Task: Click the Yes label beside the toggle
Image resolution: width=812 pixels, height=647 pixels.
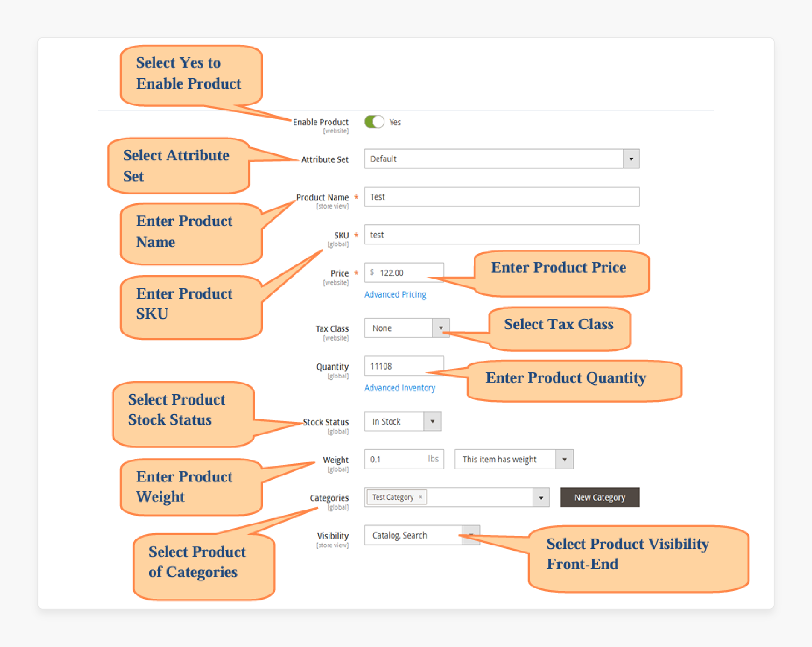Action: tap(395, 122)
